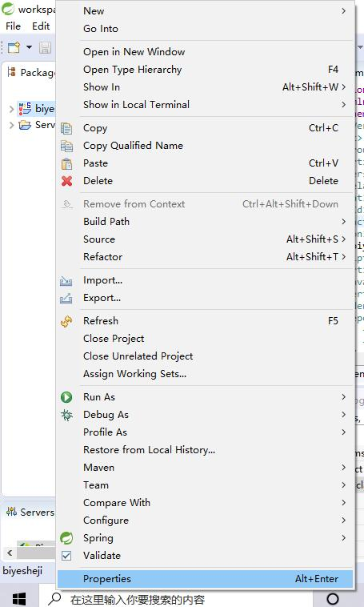Click the red Delete X icon
This screenshot has height=607, width=364.
pos(66,181)
